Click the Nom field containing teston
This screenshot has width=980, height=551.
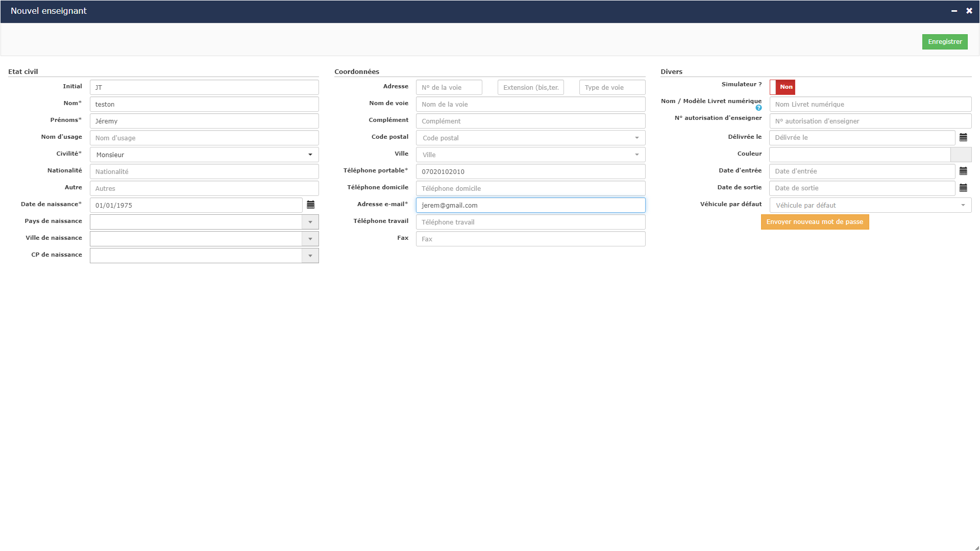tap(204, 104)
